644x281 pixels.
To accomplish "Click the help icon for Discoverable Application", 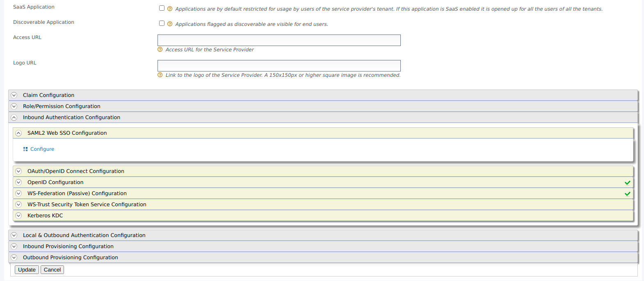I will tap(170, 23).
